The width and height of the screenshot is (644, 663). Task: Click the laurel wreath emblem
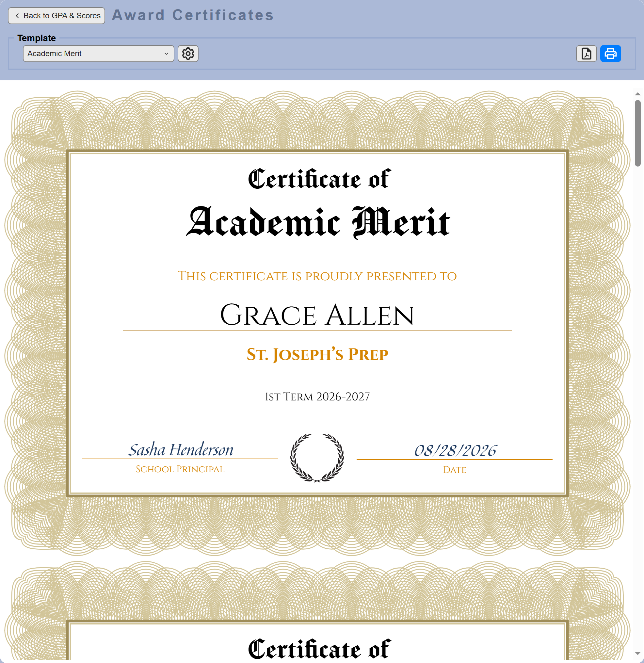[317, 458]
